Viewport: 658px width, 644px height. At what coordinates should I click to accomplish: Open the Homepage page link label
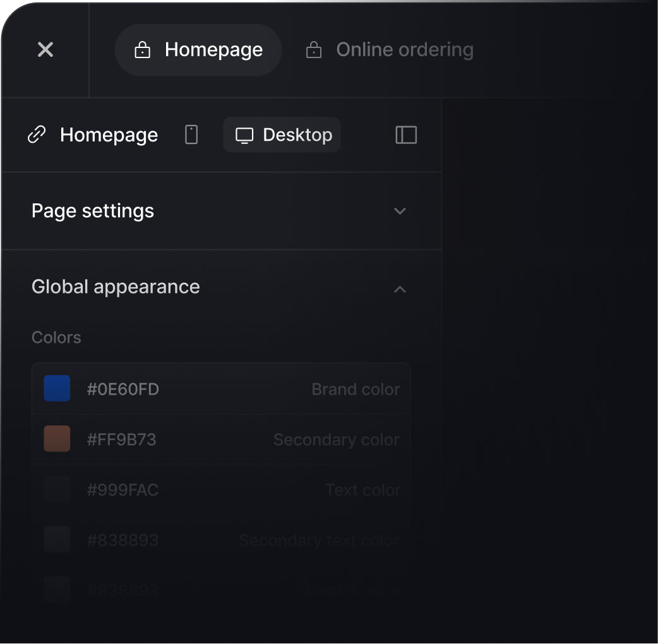tap(109, 135)
